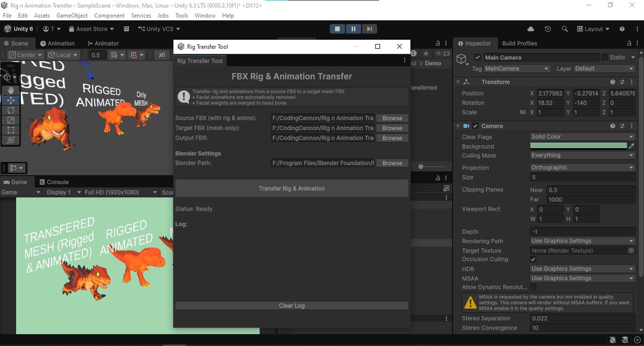Open Game view Display 1 dropdown
The height and width of the screenshot is (346, 644).
63,192
